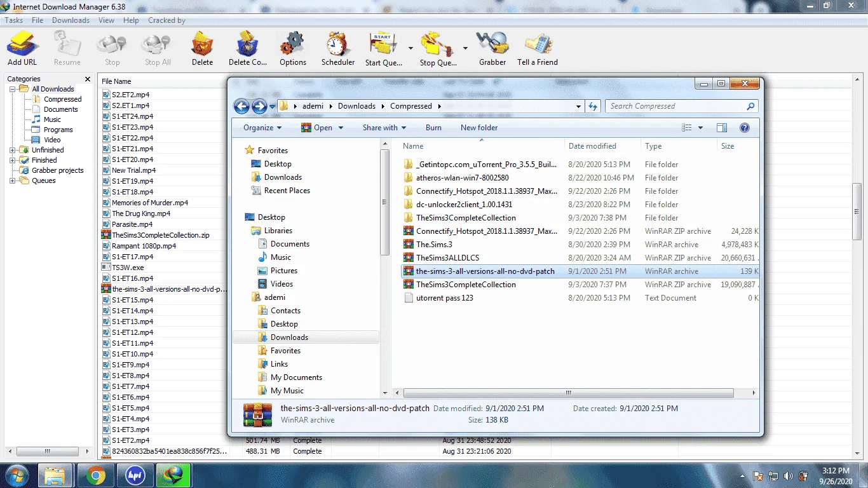Screen dimensions: 868x488
Task: Select Parasite.mp4 in the IDM list
Action: coord(132,224)
